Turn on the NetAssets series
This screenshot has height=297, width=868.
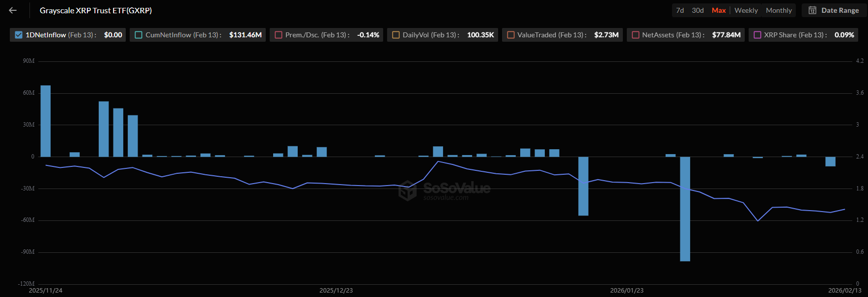pos(636,35)
